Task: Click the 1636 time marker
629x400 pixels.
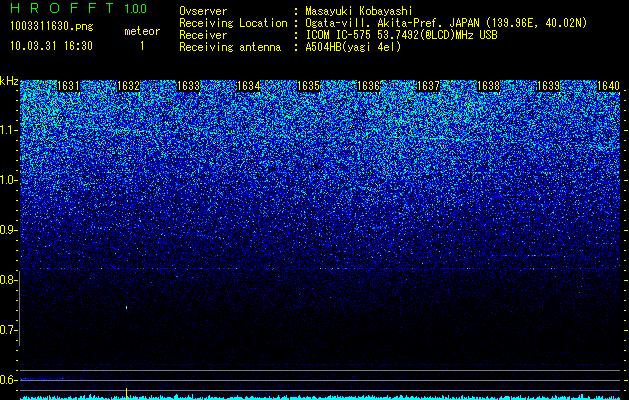Action: pos(368,86)
